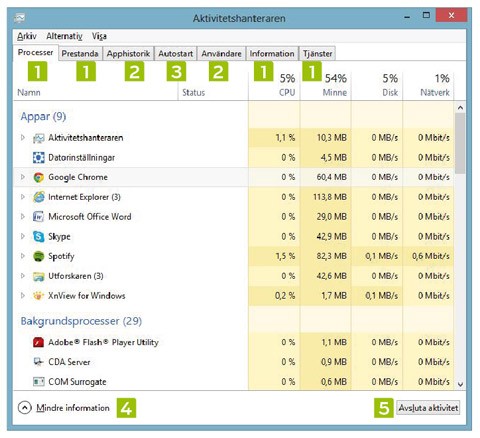
Task: Open the Alternativ menu
Action: (x=64, y=36)
